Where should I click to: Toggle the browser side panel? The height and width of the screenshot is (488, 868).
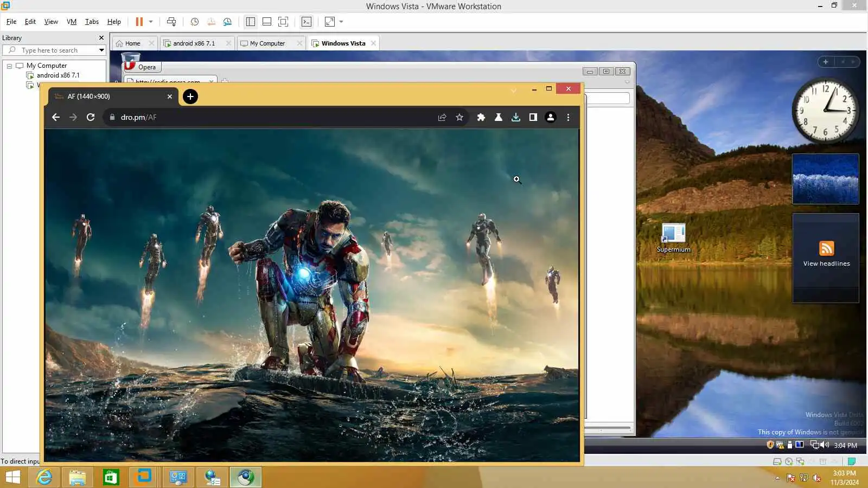point(533,117)
